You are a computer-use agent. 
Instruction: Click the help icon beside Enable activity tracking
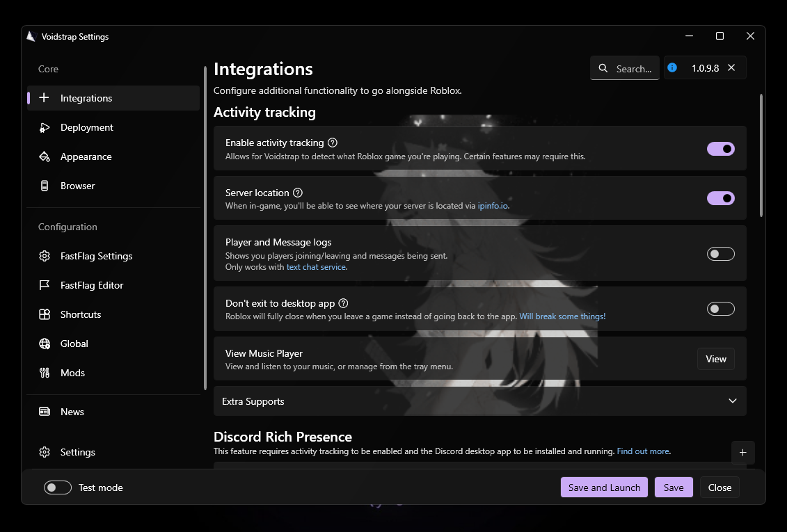point(332,143)
